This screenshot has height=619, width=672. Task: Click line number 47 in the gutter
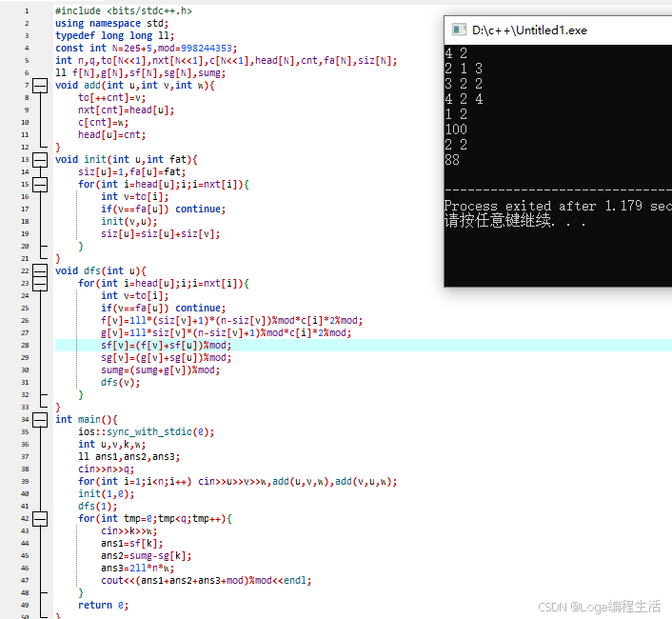25,581
